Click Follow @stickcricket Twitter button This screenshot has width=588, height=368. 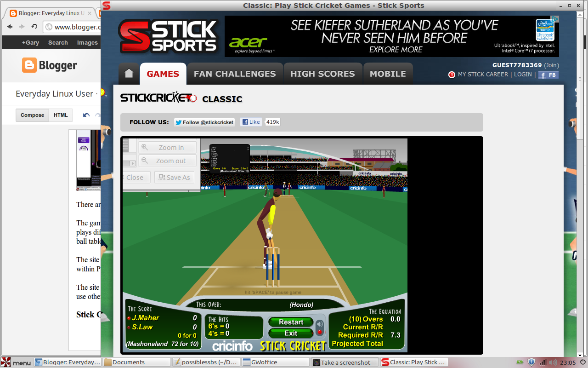pos(204,122)
